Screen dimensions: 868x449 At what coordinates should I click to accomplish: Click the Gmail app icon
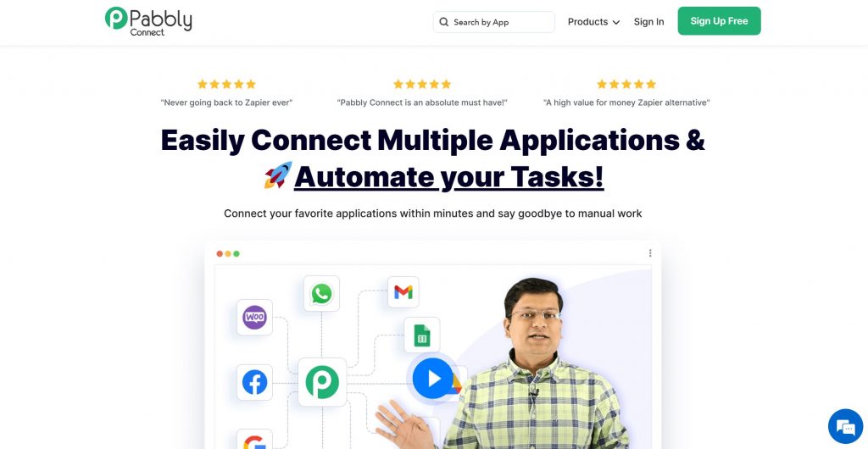coord(403,292)
